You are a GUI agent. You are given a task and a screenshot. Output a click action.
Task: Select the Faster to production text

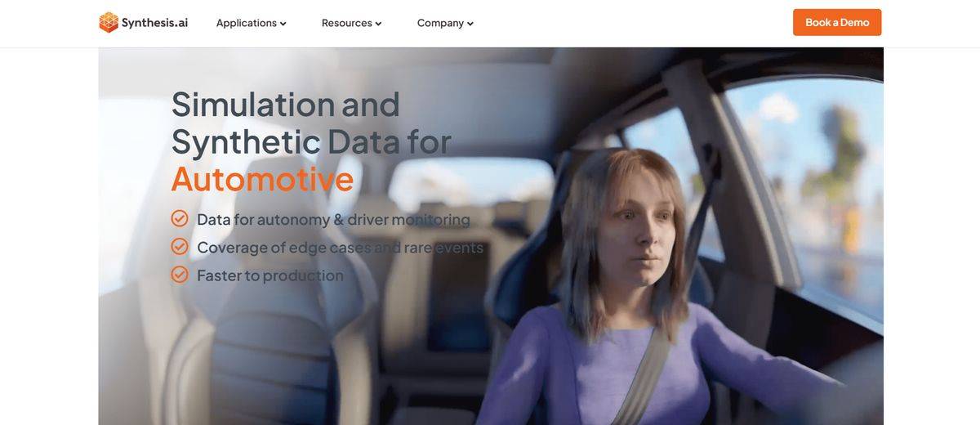[270, 275]
